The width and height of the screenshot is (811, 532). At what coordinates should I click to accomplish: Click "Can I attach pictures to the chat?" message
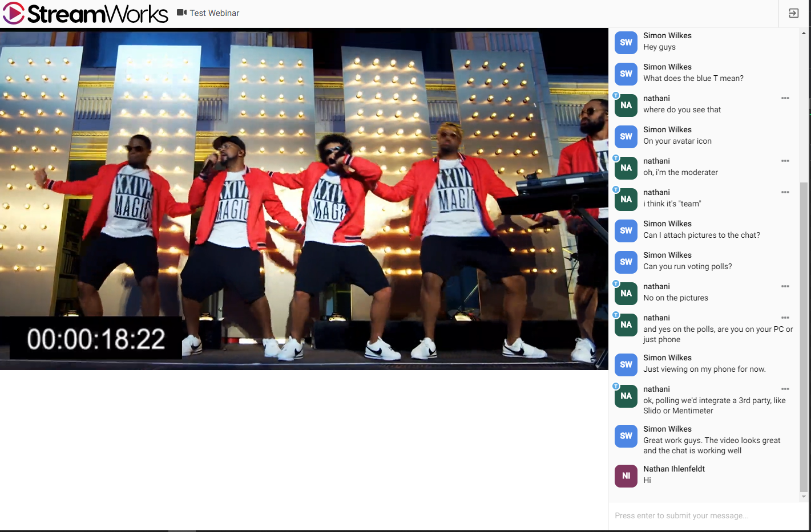click(x=701, y=235)
